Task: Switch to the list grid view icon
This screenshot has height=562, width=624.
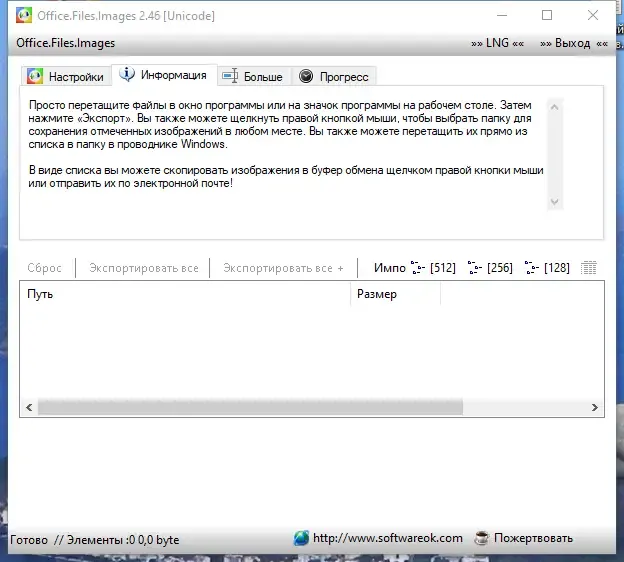Action: pyautogui.click(x=588, y=268)
